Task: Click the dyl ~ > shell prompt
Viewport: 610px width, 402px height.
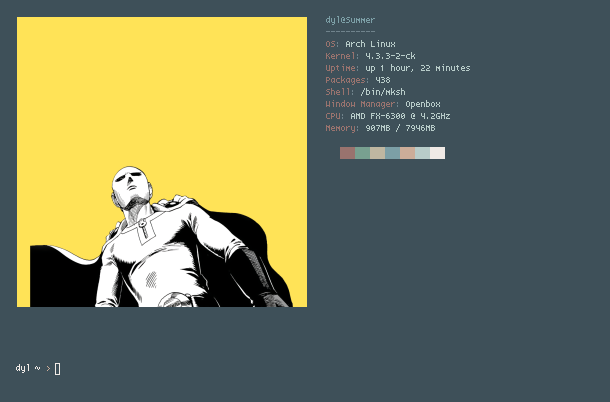Action: pos(33,368)
